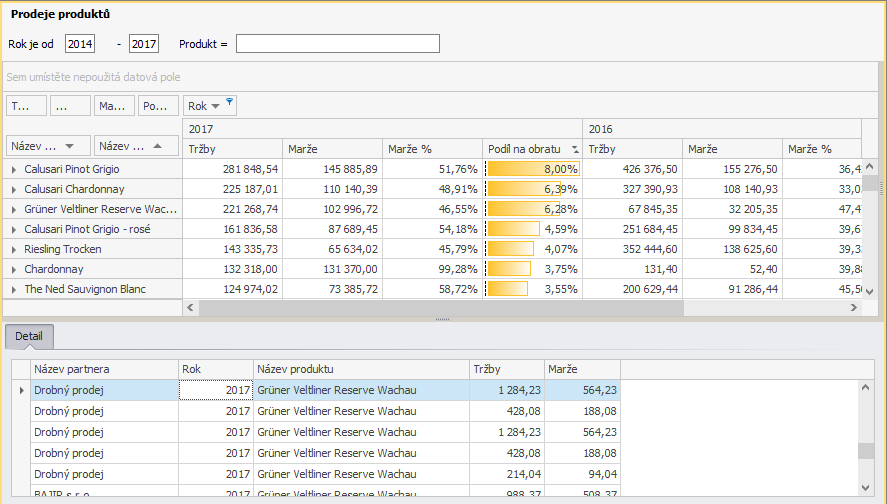Click the pivot grid's vertical scrollbar up arrow
Image resolution: width=887 pixels, height=504 pixels.
869,166
